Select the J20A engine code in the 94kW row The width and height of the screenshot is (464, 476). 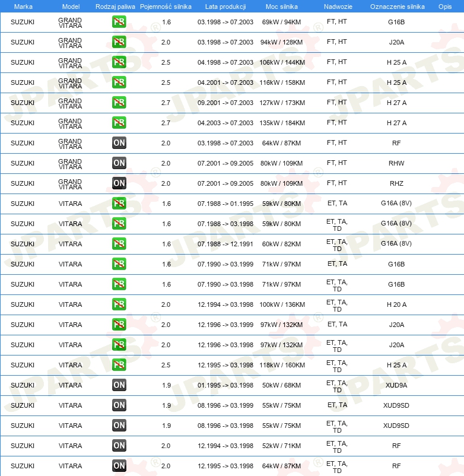point(396,42)
